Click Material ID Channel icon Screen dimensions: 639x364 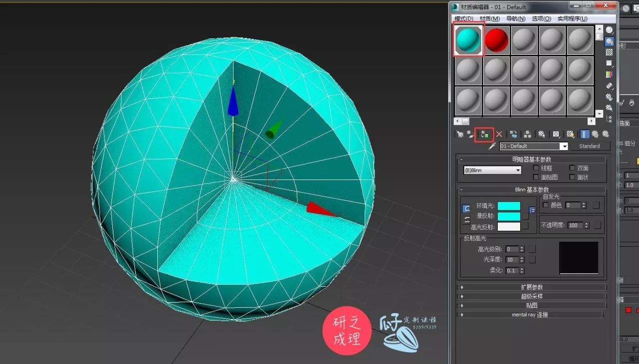point(556,134)
